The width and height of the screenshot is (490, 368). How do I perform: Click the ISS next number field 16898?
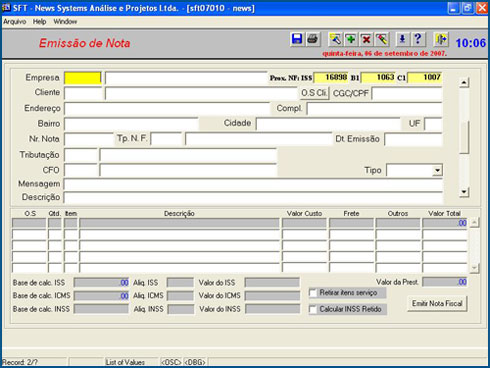pyautogui.click(x=331, y=77)
